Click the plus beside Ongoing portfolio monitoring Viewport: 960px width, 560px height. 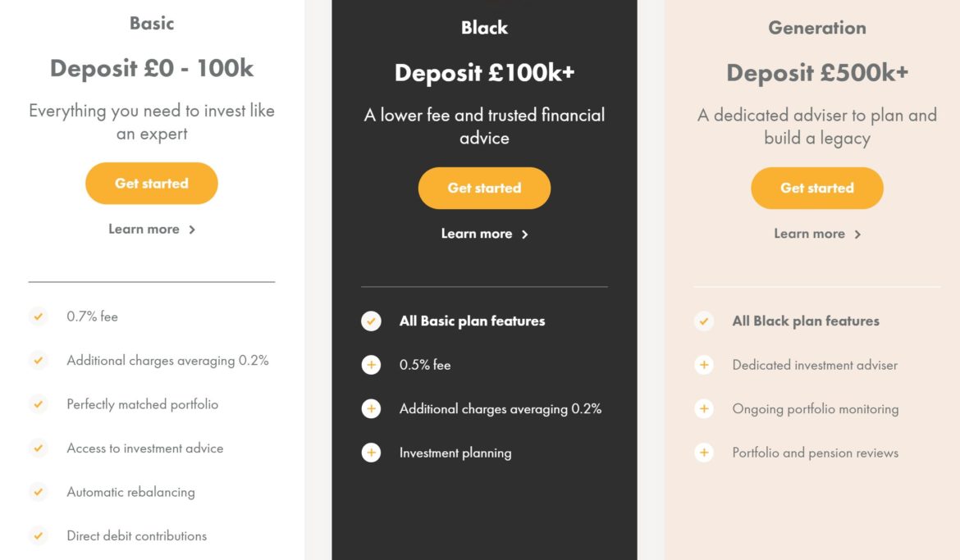(x=704, y=408)
